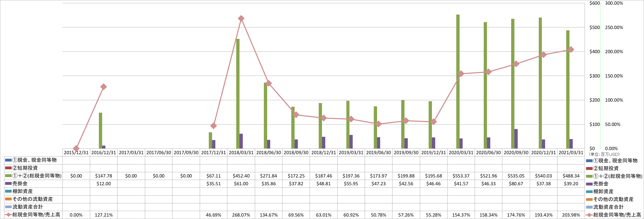Click the purple 売掛金 swatch in the table row header
This screenshot has height=219, width=644.
tap(8, 184)
